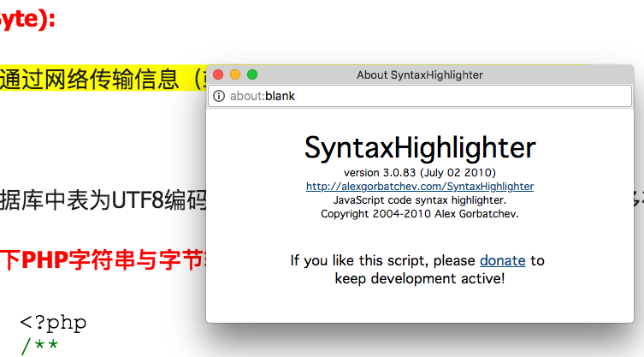Open the alexgorbatchev.com SyntaxHighlighter link
The image size is (644, 357).
click(x=419, y=186)
